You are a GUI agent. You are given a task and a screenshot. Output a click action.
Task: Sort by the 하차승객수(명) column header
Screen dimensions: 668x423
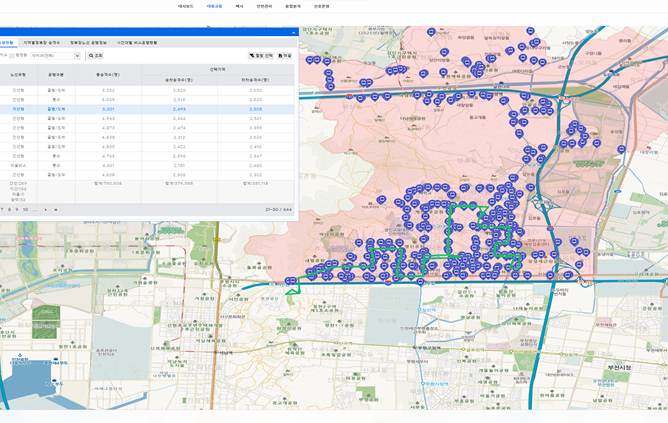click(x=256, y=80)
